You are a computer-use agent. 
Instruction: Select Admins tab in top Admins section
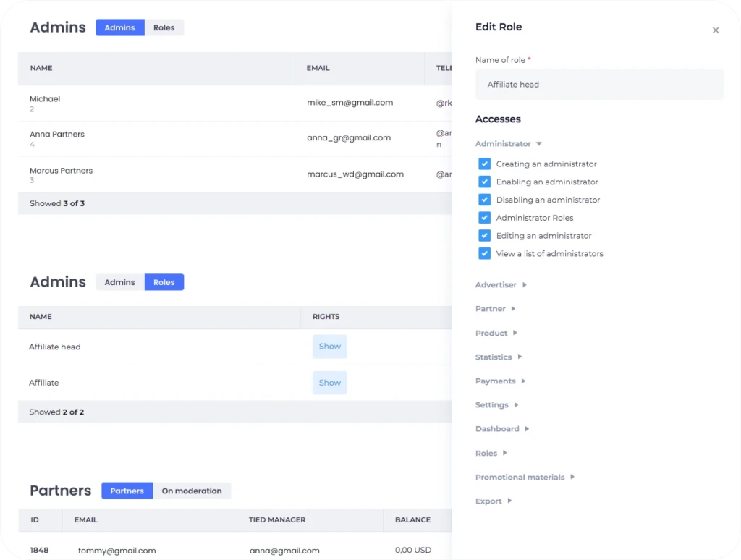pyautogui.click(x=119, y=28)
